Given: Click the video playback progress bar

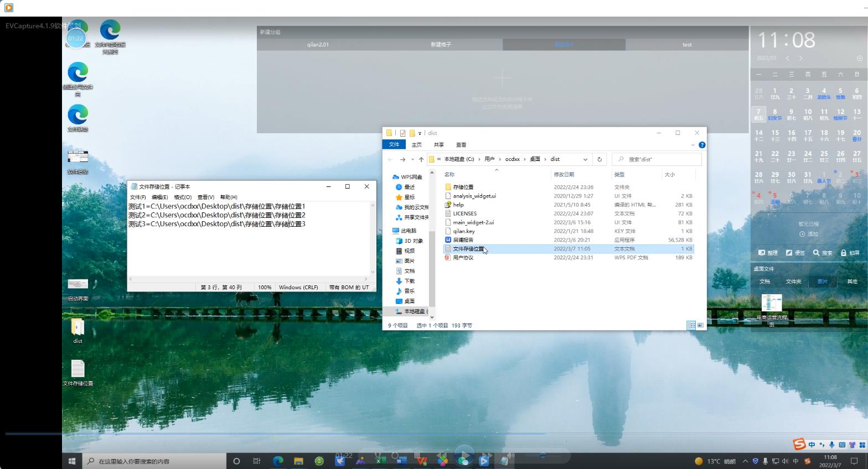Looking at the screenshot, I should click(x=277, y=434).
